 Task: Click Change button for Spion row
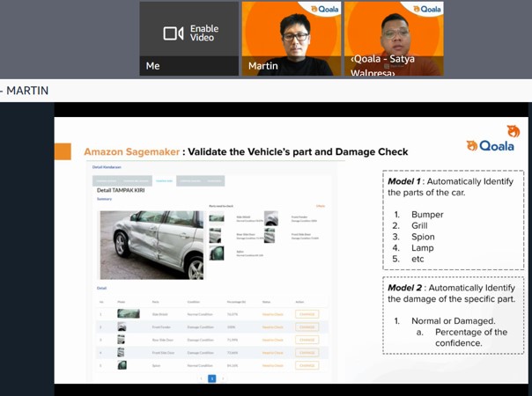tap(307, 364)
